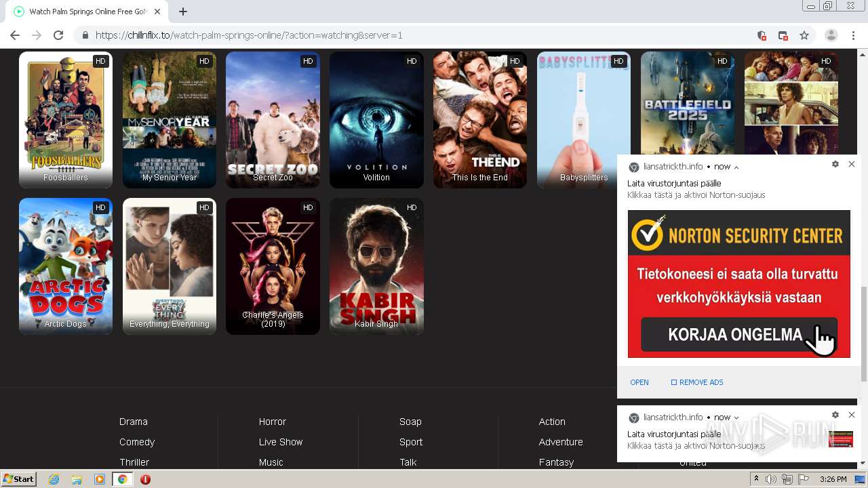Open the Talk genre link
The image size is (868, 488).
coord(408,462)
